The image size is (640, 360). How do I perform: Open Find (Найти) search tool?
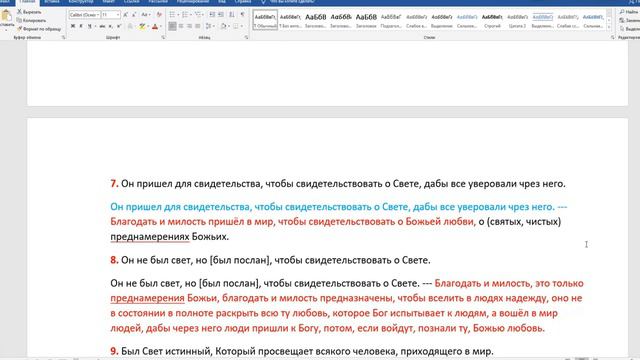coord(629,12)
